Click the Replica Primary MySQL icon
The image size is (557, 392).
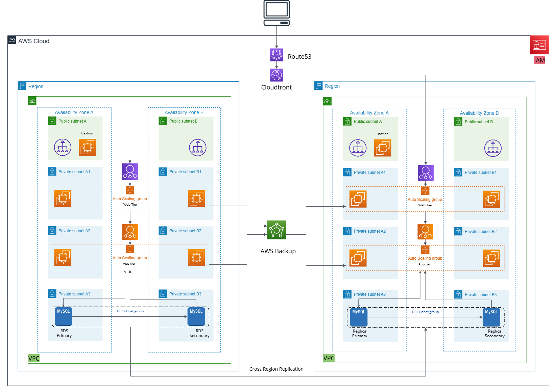(359, 317)
